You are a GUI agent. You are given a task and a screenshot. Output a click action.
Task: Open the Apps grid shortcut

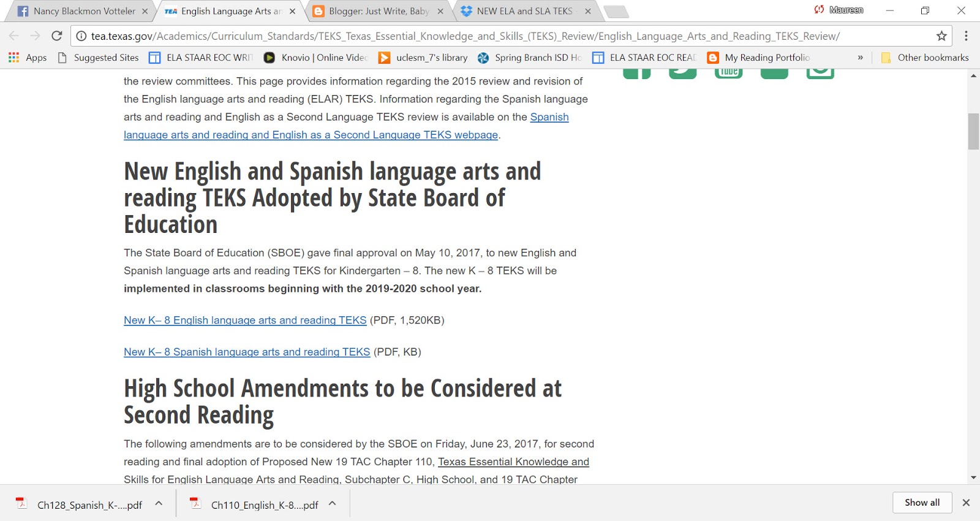click(x=28, y=58)
